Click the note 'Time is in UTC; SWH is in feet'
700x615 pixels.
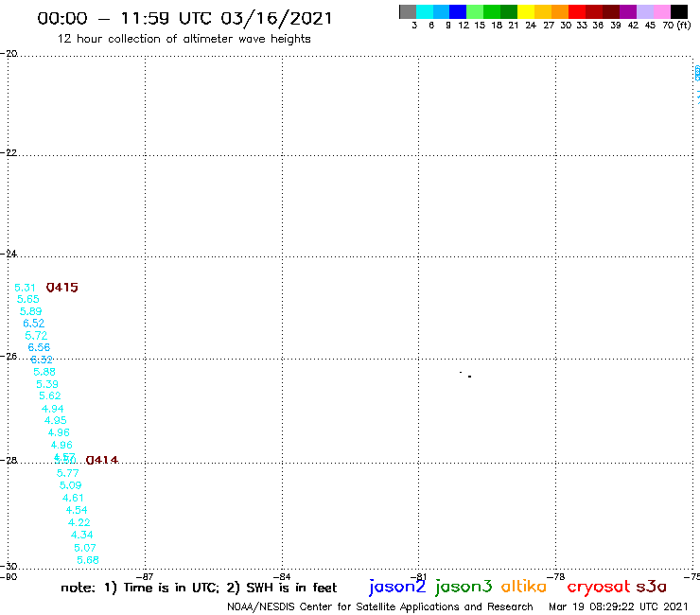[x=199, y=588]
